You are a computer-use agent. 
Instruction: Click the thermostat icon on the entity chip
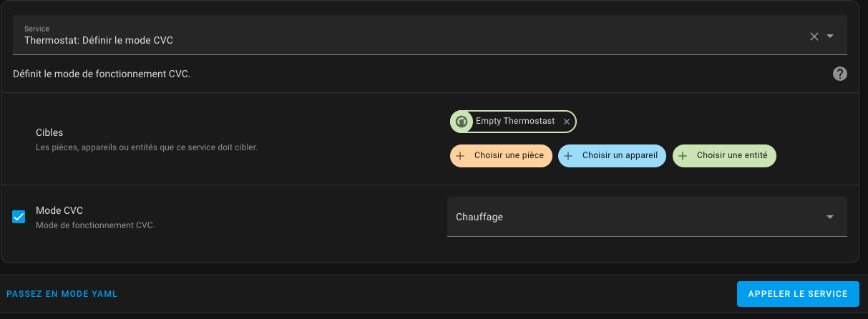[462, 122]
